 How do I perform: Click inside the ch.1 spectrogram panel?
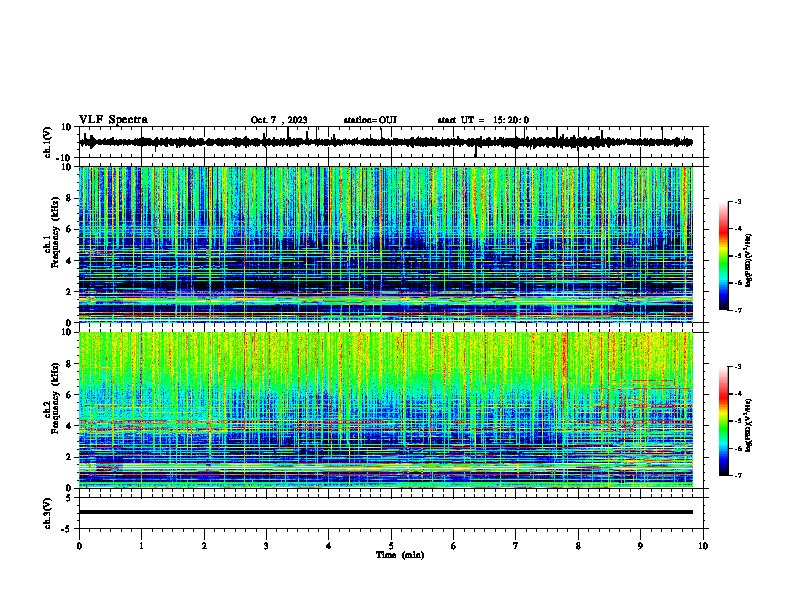point(385,244)
